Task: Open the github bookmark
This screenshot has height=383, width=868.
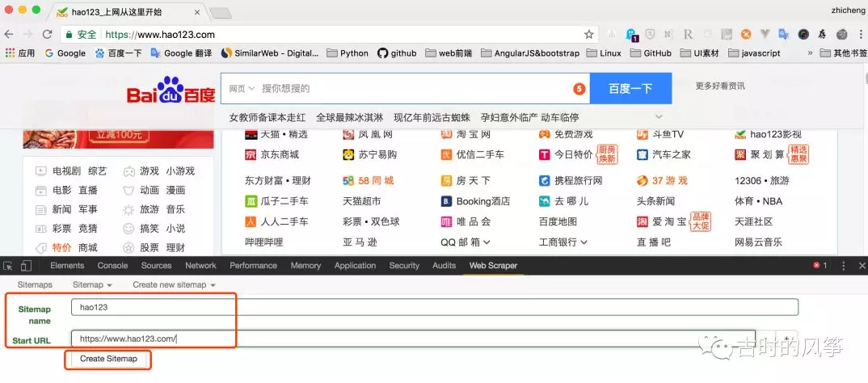Action: point(397,53)
